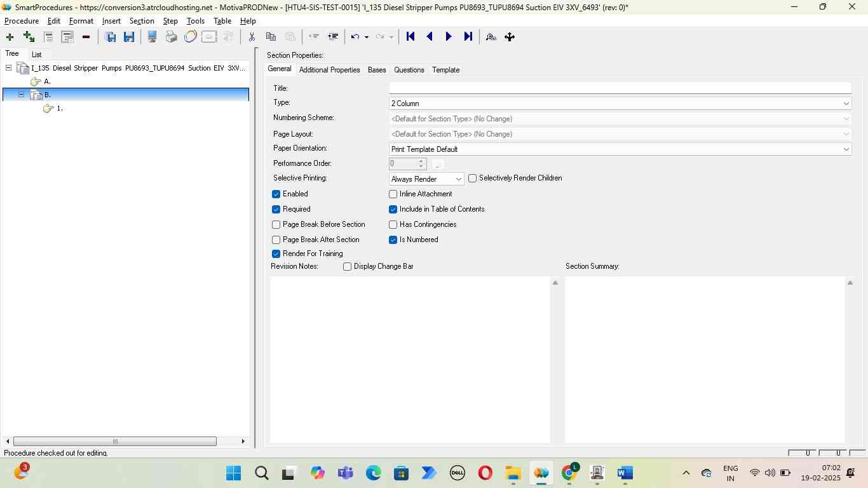Image resolution: width=868 pixels, height=488 pixels.
Task: Click inside the Revision Notes text area
Action: (x=410, y=359)
